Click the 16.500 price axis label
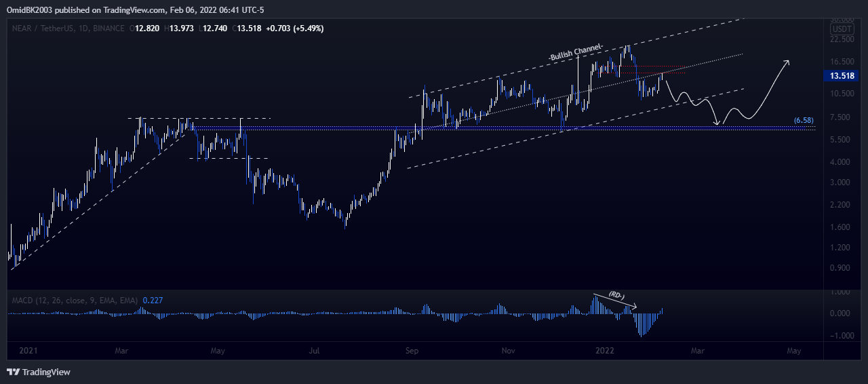 (842, 61)
